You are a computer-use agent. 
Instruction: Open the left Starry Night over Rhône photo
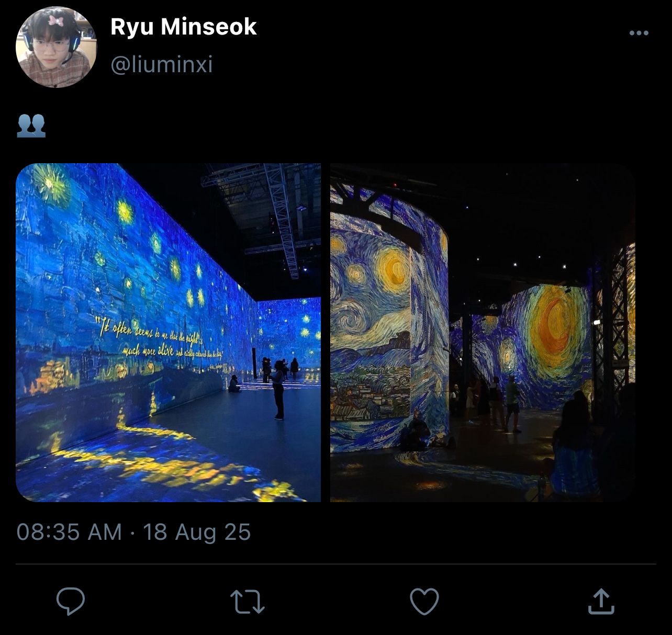click(168, 333)
